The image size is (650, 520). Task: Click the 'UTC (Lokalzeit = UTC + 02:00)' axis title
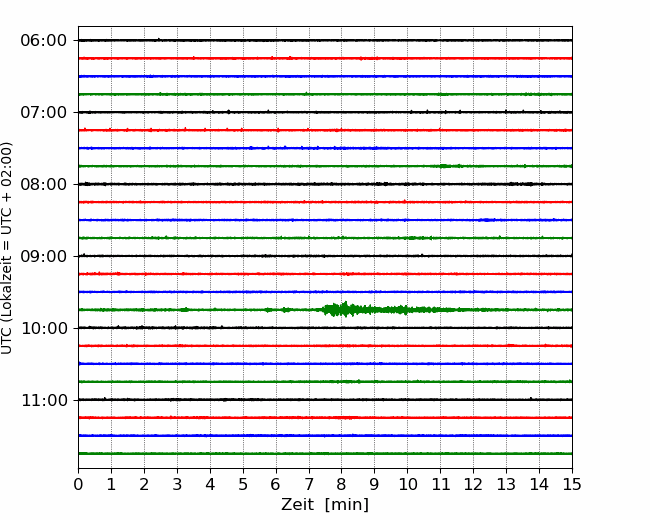7,248
